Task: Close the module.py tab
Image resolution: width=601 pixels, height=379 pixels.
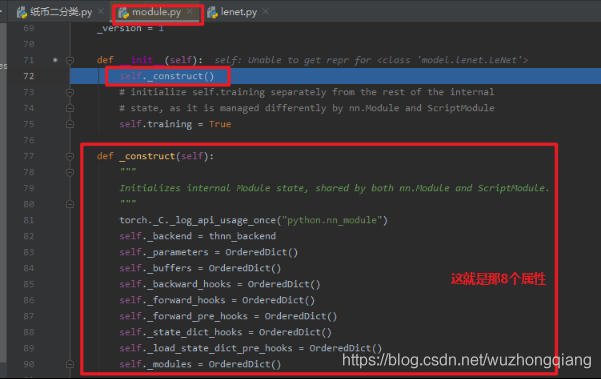Action: pos(190,12)
